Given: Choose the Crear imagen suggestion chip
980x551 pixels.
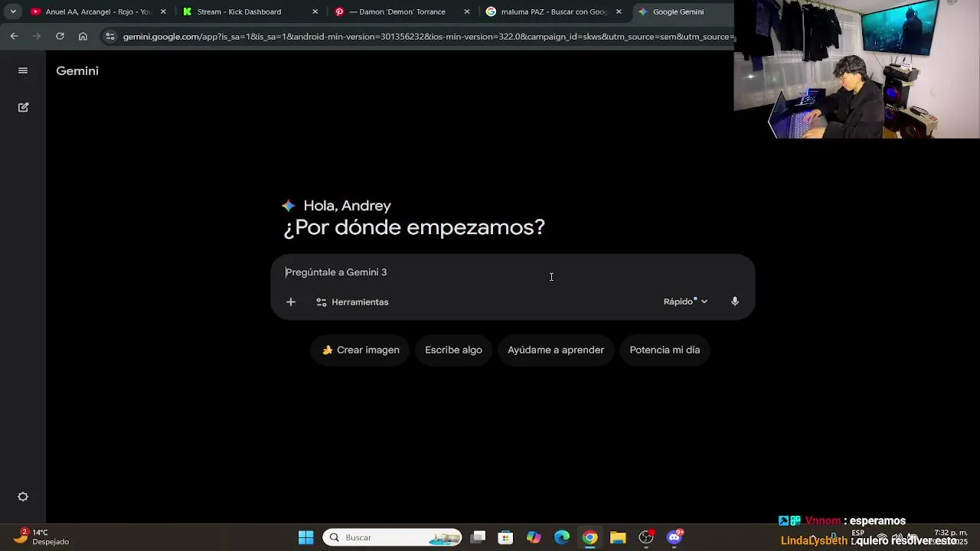Looking at the screenshot, I should [x=361, y=350].
